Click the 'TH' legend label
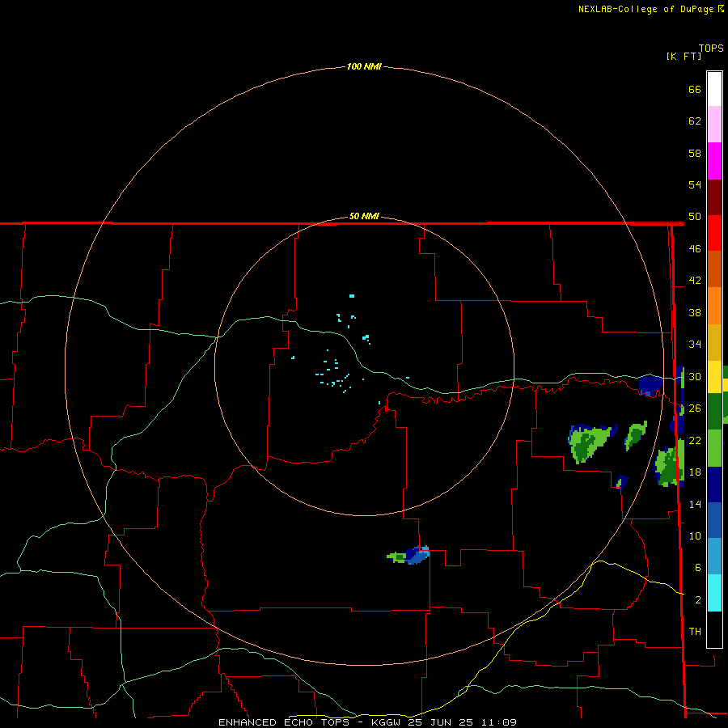Image resolution: width=728 pixels, height=728 pixels. [x=695, y=632]
